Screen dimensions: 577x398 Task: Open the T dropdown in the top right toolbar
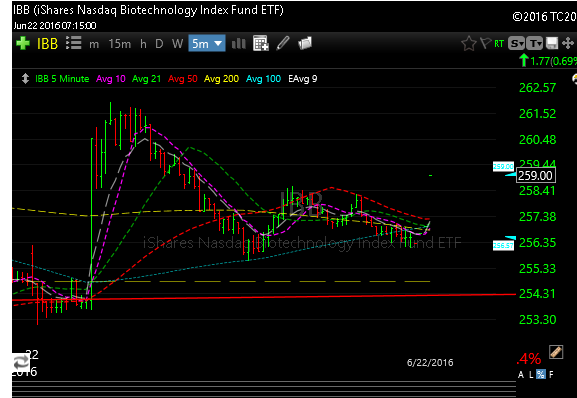tap(535, 43)
